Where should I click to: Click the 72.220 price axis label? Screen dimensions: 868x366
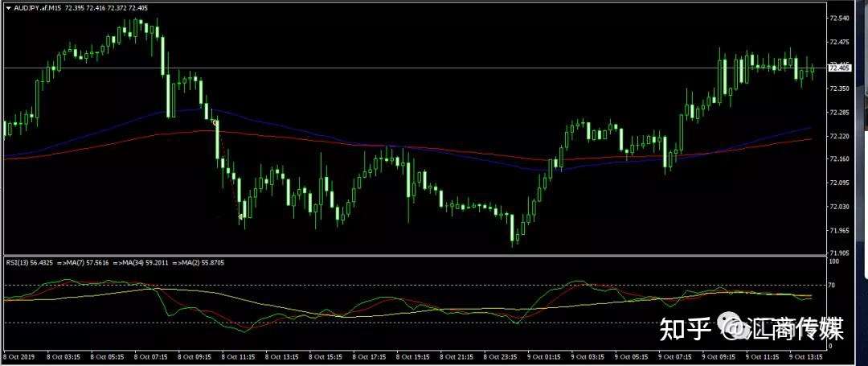[839, 136]
